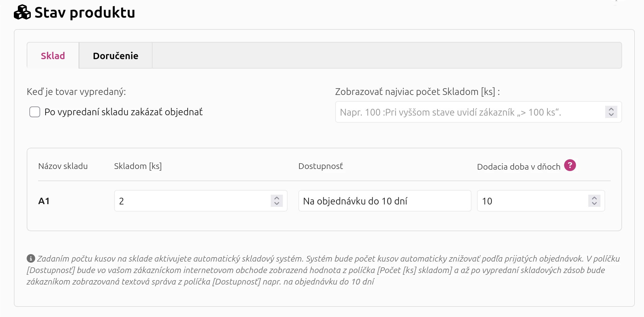Use the spinner arrows on delivery time days
Image resolution: width=644 pixels, height=317 pixels.
click(594, 201)
